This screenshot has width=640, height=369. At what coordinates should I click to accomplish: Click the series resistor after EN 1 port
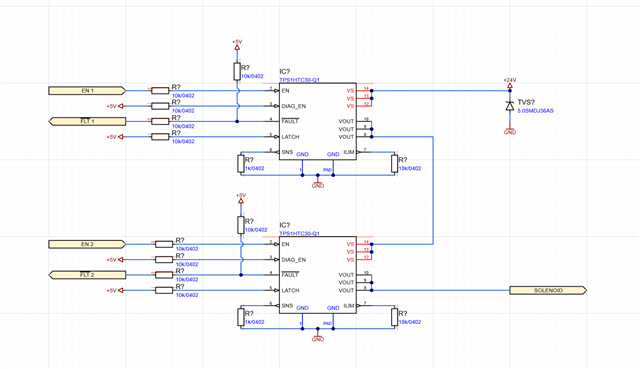(160, 91)
